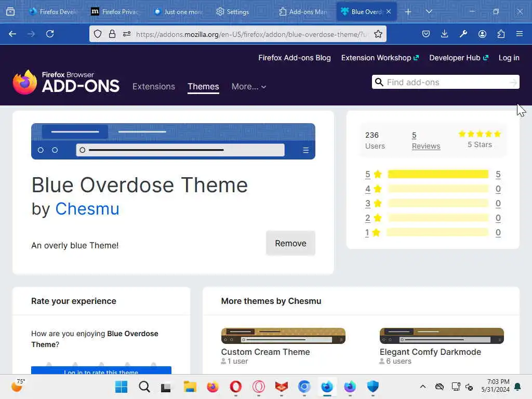Click the Find add-ons search field
The height and width of the screenshot is (399, 532).
445,82
